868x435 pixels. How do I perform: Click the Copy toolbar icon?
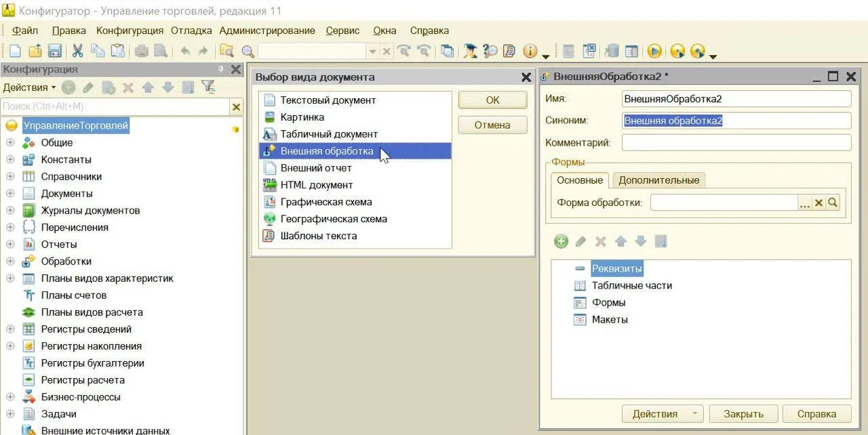(98, 51)
